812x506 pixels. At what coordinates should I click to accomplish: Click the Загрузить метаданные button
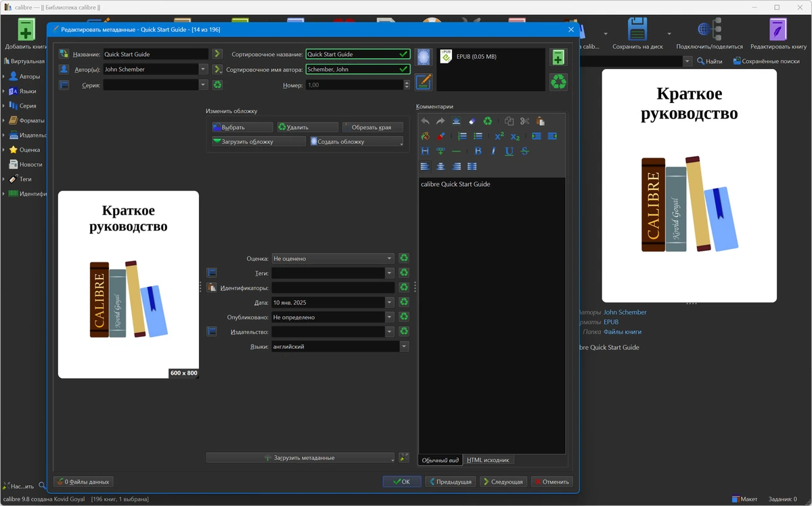(x=300, y=458)
